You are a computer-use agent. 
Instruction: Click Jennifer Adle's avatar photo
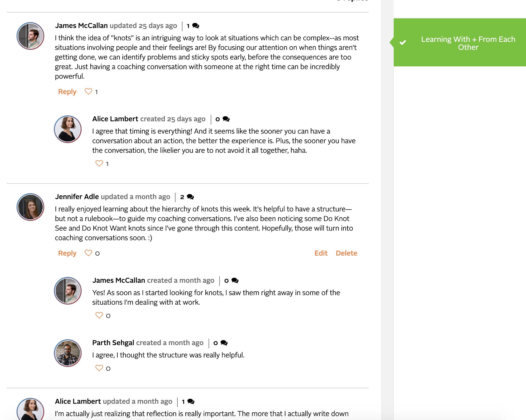coord(30,207)
